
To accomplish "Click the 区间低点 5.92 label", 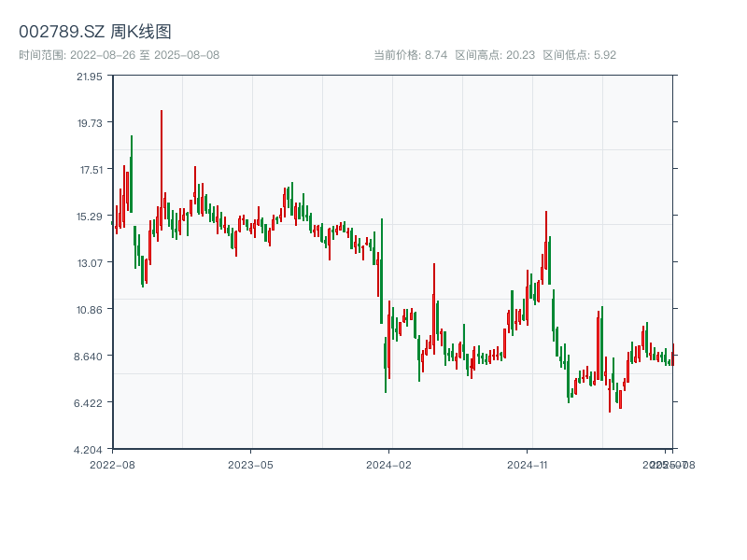I will coord(580,55).
